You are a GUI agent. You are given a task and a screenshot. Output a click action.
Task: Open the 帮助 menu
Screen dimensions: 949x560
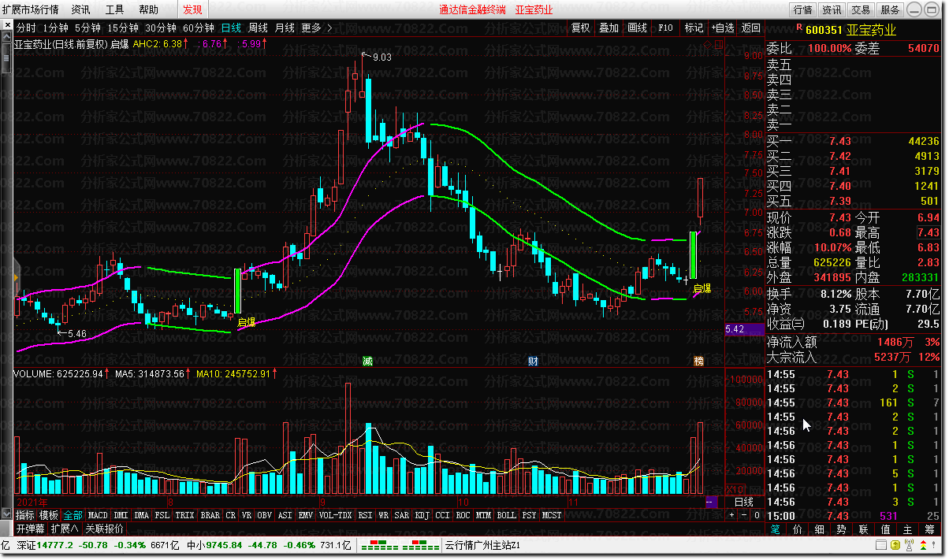tap(148, 9)
